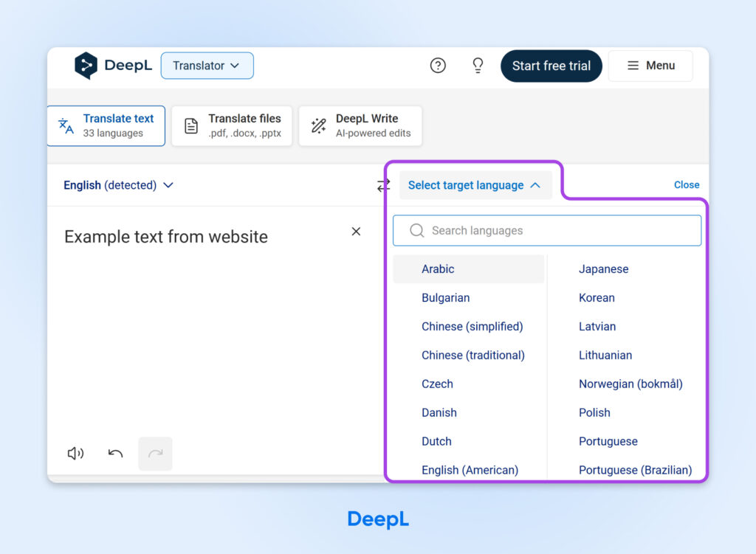Viewport: 756px width, 554px height.
Task: Clear the source text with X
Action: point(356,232)
